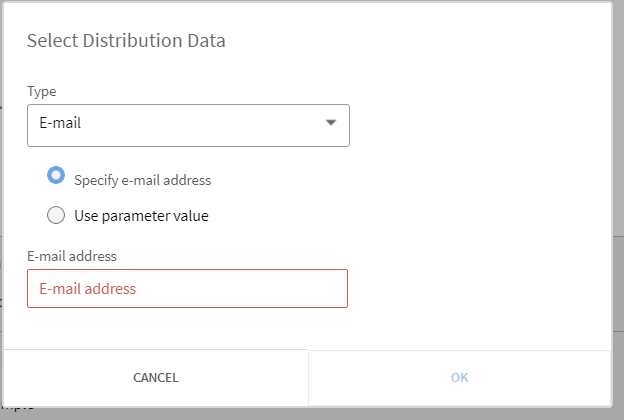Click the Type dropdown arrow icon
The height and width of the screenshot is (420, 624).
331,123
